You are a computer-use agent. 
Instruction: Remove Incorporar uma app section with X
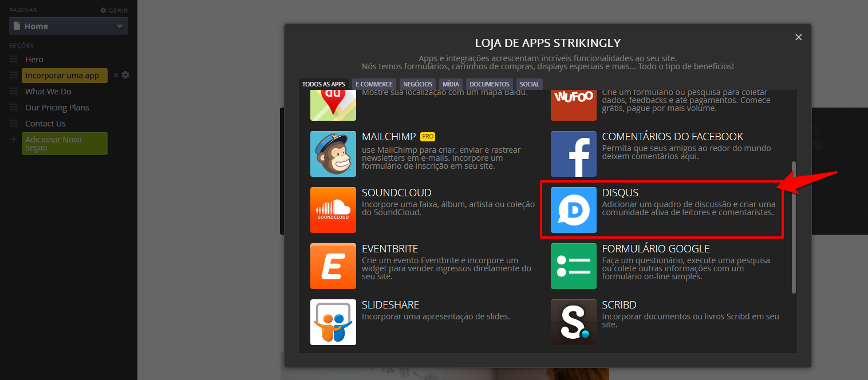[116, 75]
